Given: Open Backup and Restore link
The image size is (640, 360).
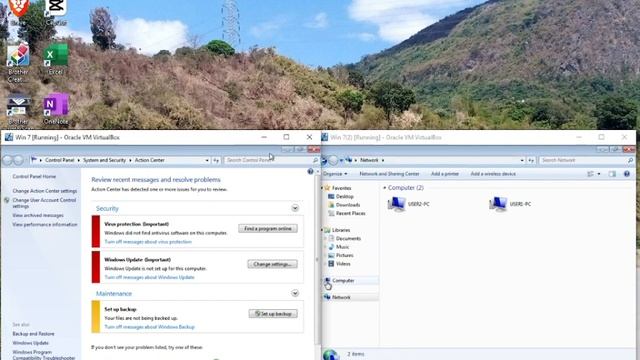Looking at the screenshot, I should pos(33,334).
